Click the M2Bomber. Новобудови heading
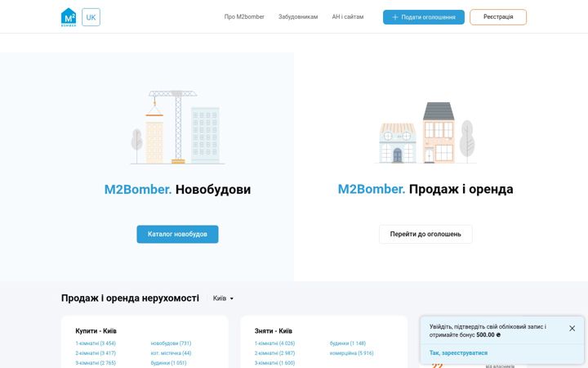Viewport: 588px width, 368px height. (x=177, y=189)
